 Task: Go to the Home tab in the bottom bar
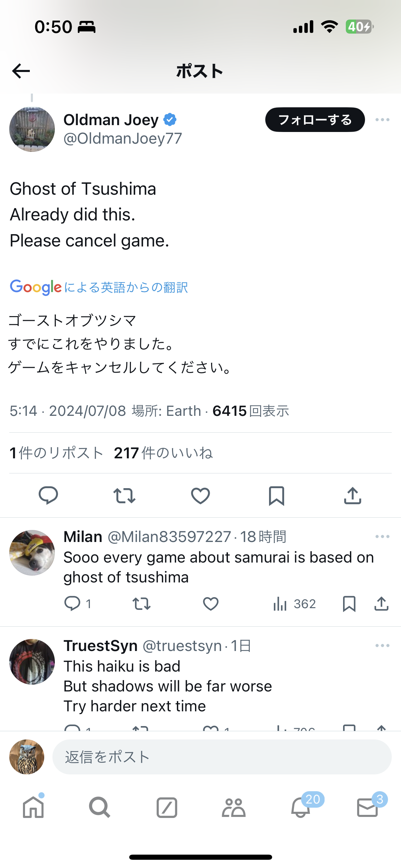[33, 807]
